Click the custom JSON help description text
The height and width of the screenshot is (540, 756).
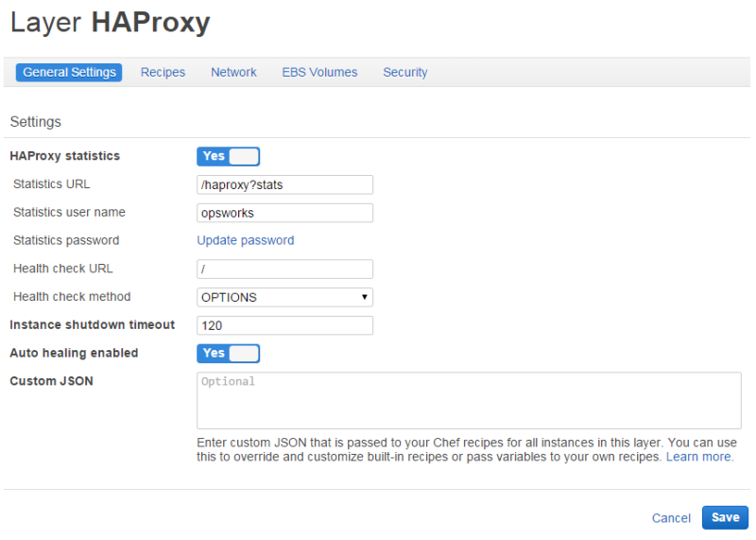pos(467,450)
